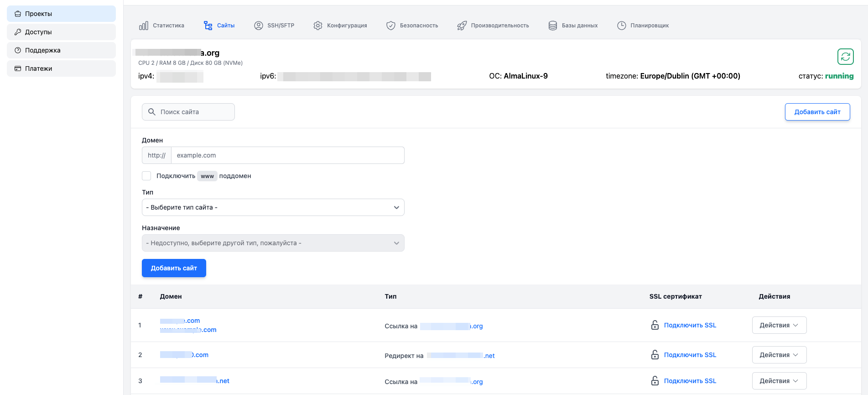Open the .com domain link in row 2
This screenshot has width=868, height=395.
pyautogui.click(x=184, y=355)
